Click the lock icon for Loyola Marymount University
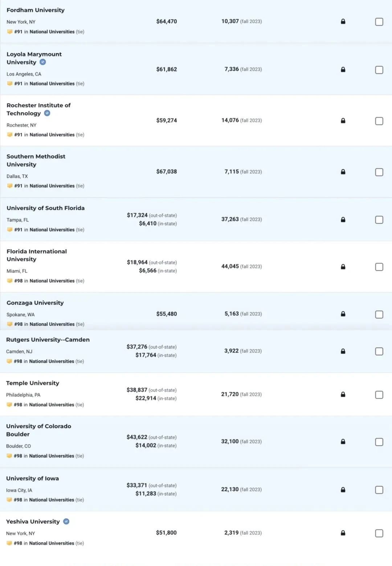392x566 pixels. pyautogui.click(x=343, y=69)
